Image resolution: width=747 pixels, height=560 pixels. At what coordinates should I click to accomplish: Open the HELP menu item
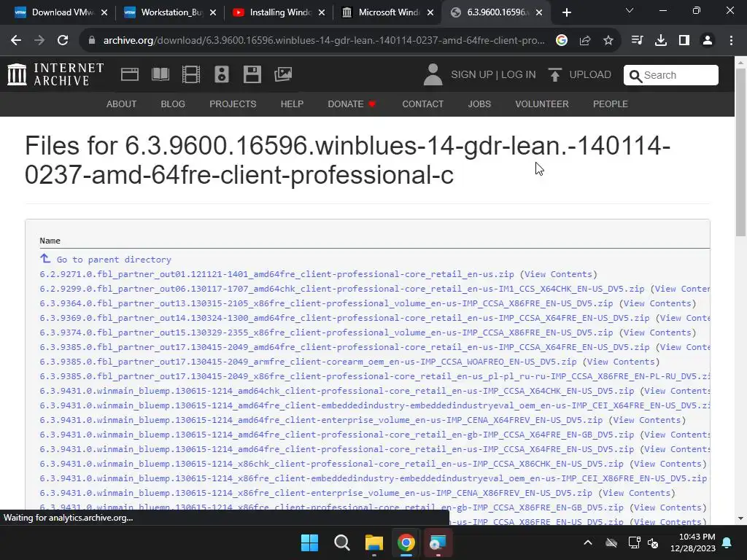click(292, 104)
